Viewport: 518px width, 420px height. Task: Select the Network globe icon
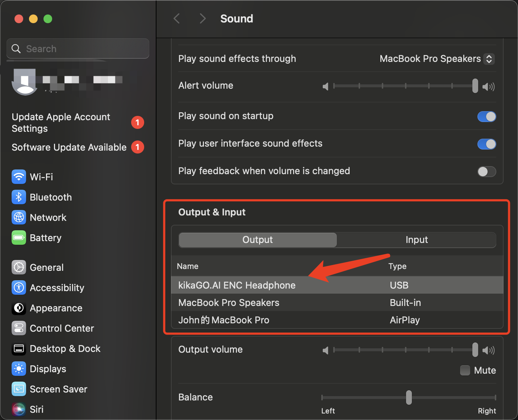[x=19, y=218]
